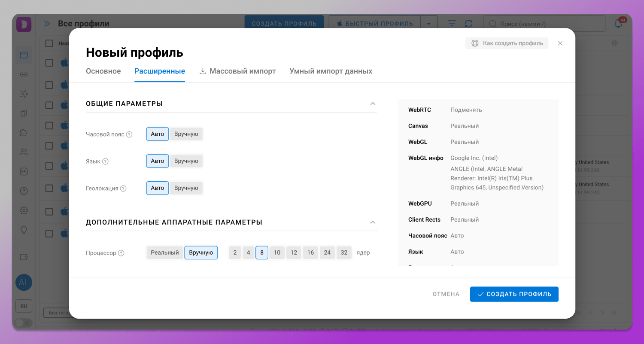The height and width of the screenshot is (344, 644).
Task: Collapse ДОПОЛНИТЕЛЬНЫЕ АППАРАТНЫЕ ПАРАМЕТРЫ section
Action: tap(373, 222)
